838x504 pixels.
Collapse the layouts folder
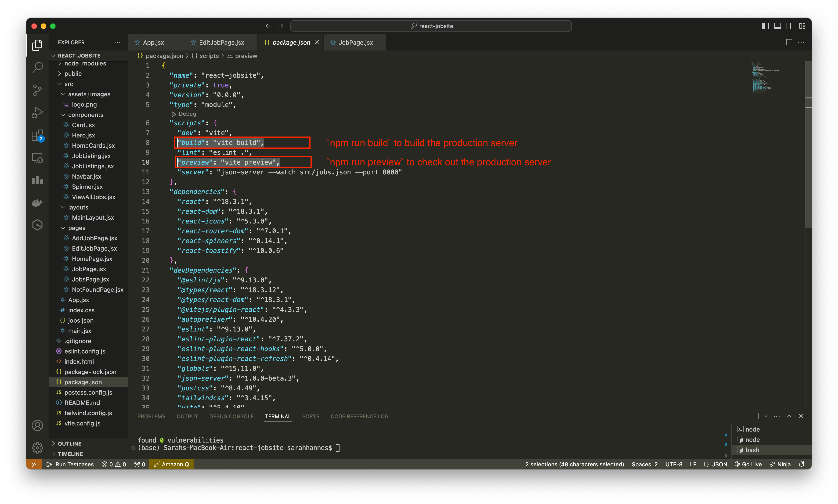(x=88, y=207)
